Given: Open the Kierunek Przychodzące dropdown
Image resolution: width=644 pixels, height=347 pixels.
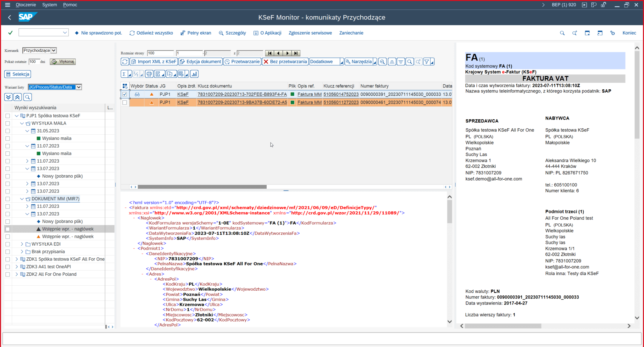Looking at the screenshot, I should (x=54, y=50).
